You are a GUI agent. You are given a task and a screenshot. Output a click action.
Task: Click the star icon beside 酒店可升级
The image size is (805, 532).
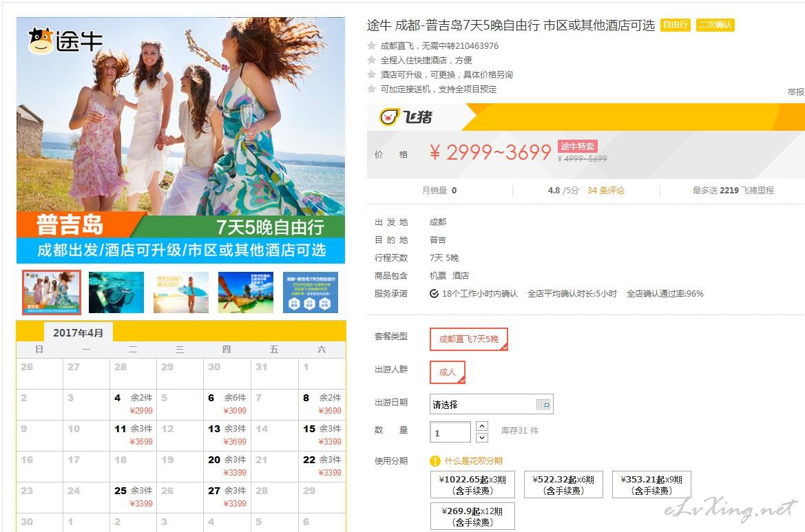click(372, 74)
